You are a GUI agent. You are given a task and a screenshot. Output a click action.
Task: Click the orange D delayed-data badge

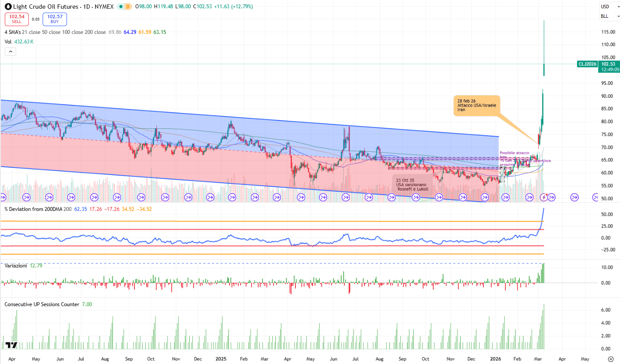pyautogui.click(x=127, y=7)
